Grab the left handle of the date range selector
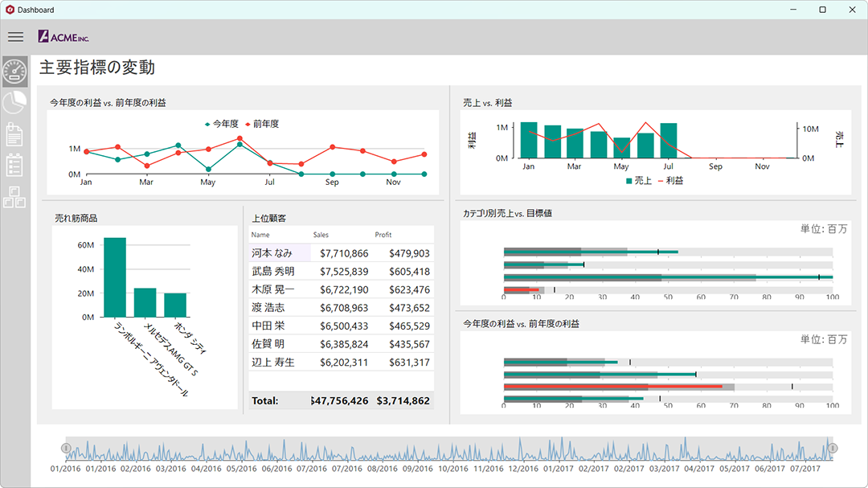 (x=66, y=448)
